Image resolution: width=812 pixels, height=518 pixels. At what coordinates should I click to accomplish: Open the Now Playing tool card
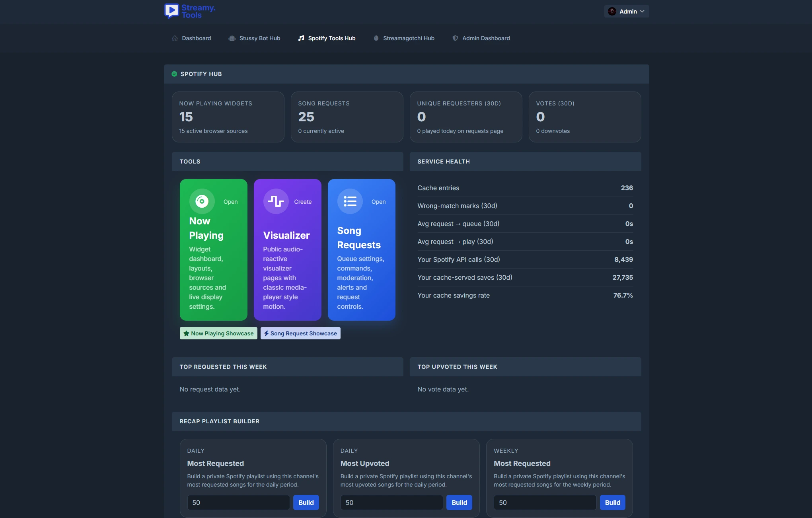click(214, 250)
